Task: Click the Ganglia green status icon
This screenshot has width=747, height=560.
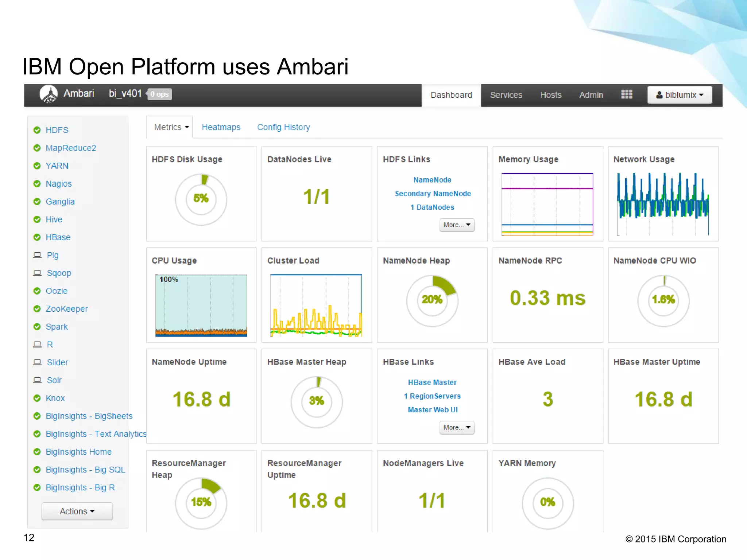Action: (37, 202)
